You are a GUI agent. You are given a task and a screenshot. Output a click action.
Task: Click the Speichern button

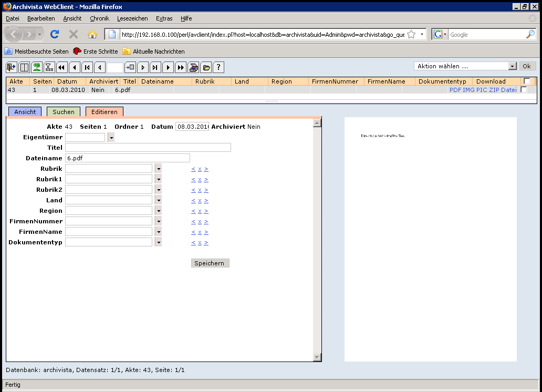pyautogui.click(x=210, y=263)
